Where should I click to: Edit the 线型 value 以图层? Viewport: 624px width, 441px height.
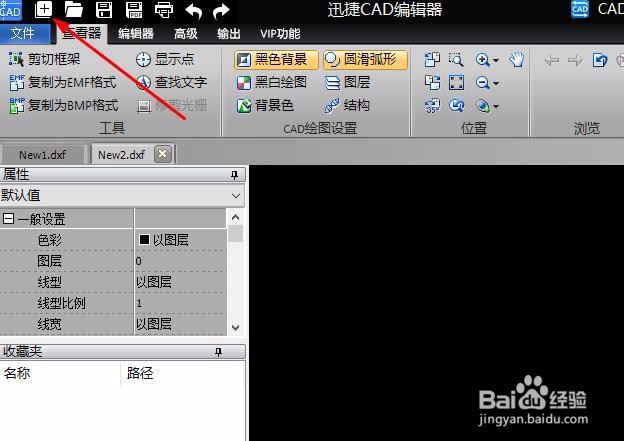pyautogui.click(x=181, y=282)
